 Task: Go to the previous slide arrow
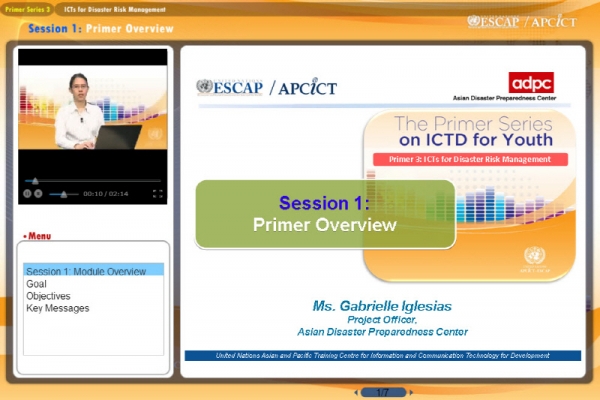tap(356, 392)
